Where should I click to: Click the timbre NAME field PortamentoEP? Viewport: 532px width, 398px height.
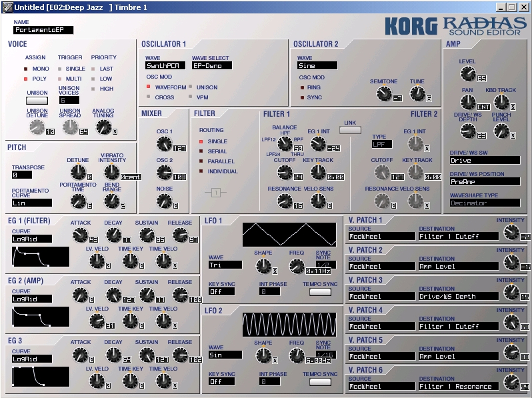tap(43, 30)
